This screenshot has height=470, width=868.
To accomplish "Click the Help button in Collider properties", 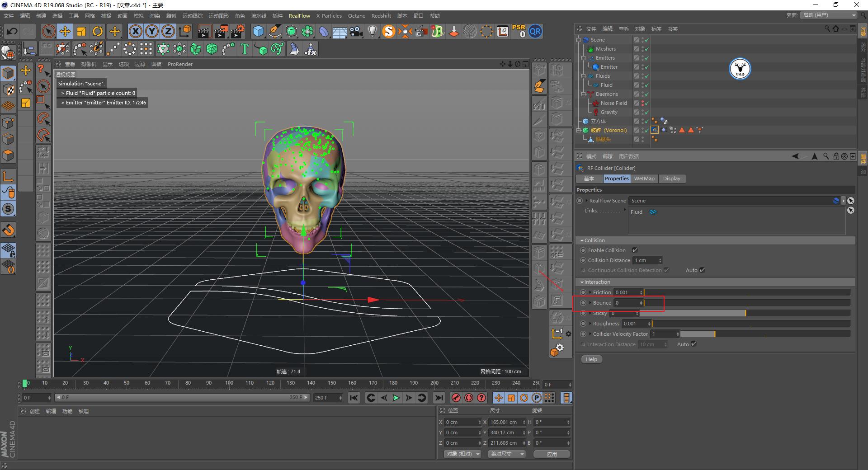I will tap(591, 359).
